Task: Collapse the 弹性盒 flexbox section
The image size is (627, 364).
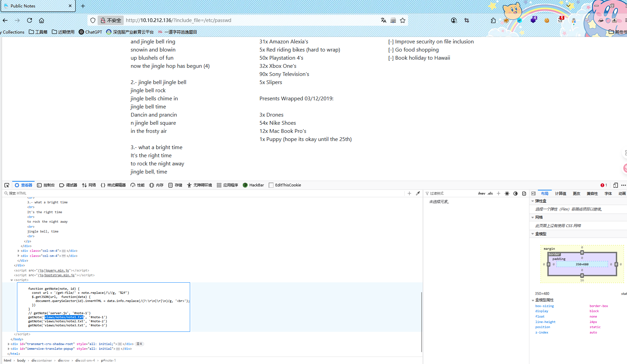Action: click(x=533, y=201)
